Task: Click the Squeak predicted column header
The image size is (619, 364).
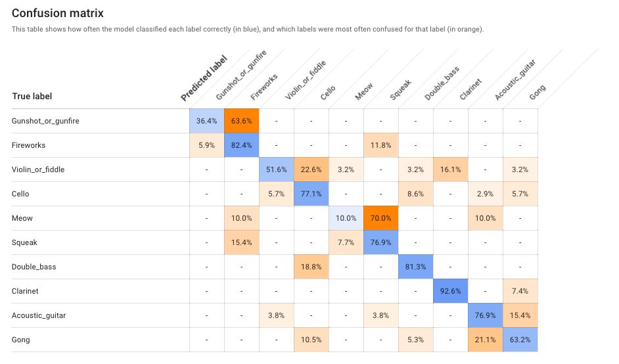Action: point(400,89)
